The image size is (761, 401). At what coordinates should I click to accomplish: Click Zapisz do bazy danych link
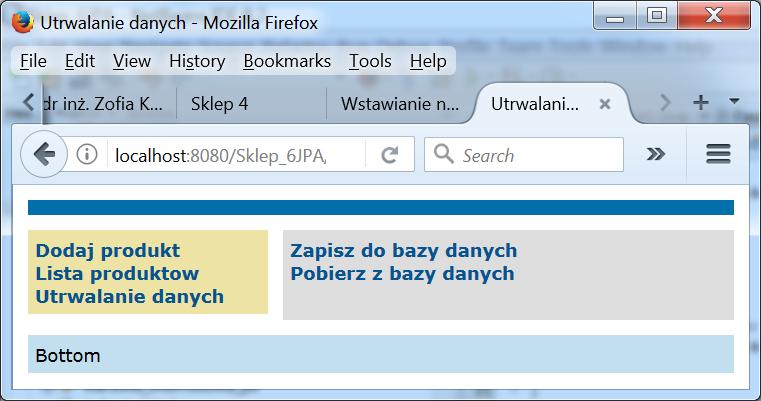404,251
